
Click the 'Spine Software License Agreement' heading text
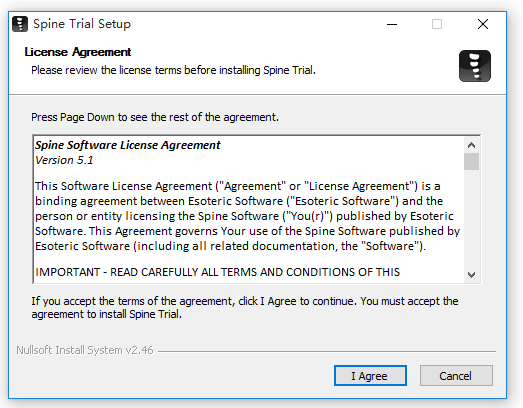coord(128,145)
